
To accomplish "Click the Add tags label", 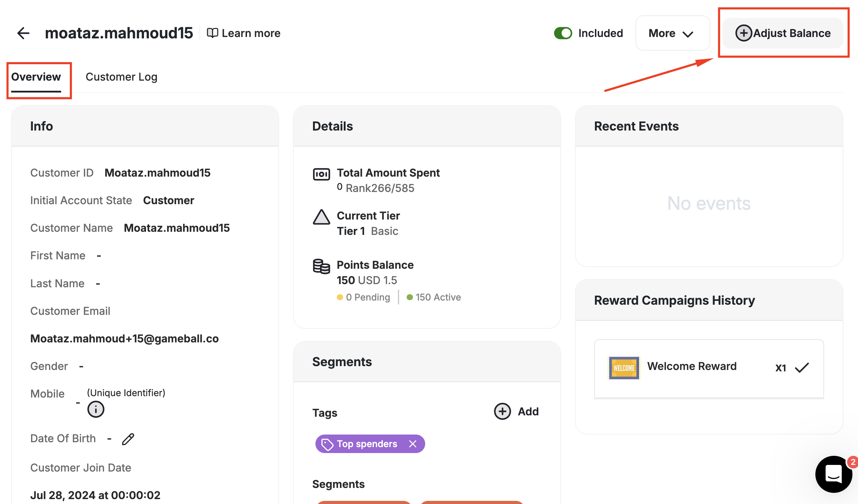I will coord(528,412).
